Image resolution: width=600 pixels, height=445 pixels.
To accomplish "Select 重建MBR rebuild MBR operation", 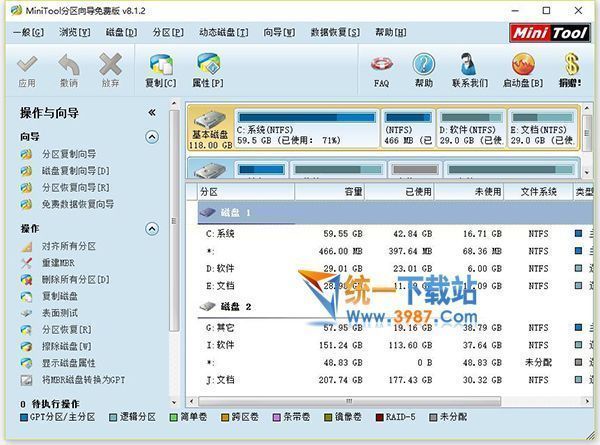I will 58,263.
